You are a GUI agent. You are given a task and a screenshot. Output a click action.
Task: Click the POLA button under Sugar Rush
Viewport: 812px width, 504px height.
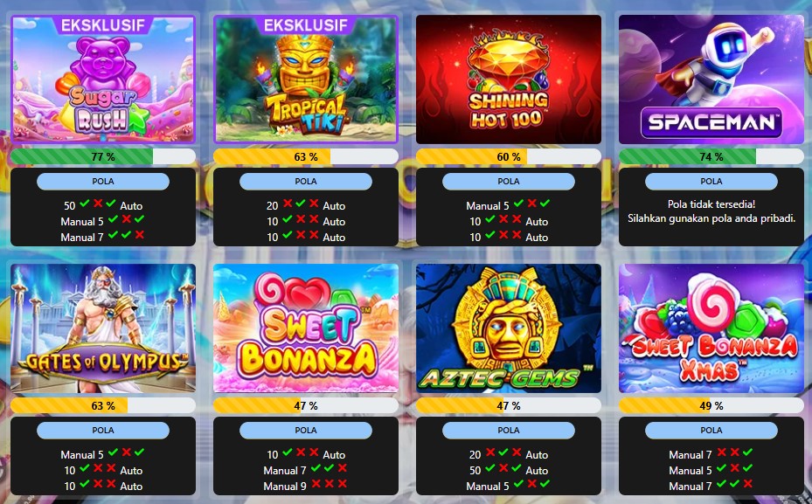[103, 181]
